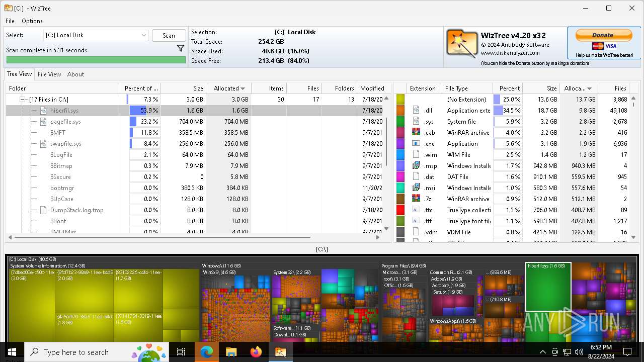The height and width of the screenshot is (362, 644).
Task: Sort by the Folder column header
Action: tap(63, 88)
